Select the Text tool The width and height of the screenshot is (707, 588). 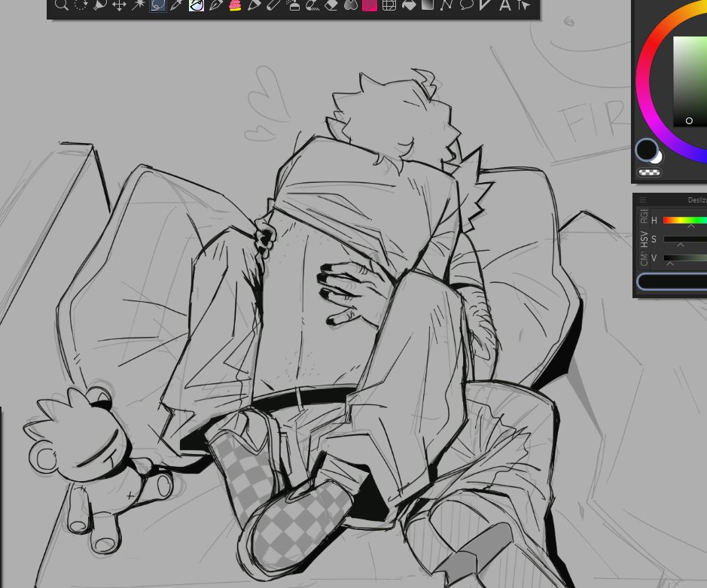click(x=504, y=5)
